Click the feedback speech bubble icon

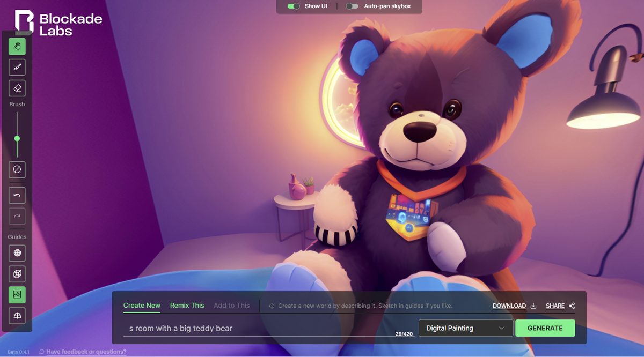coord(42,352)
